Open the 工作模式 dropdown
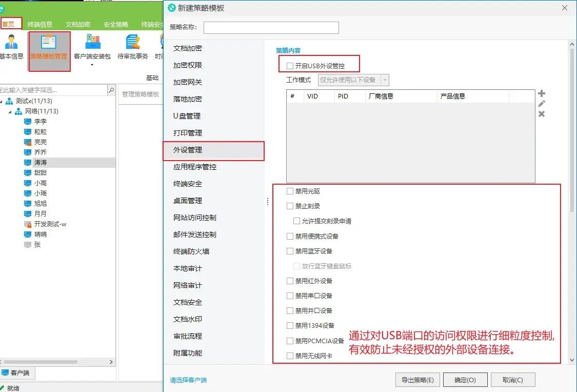 [353, 80]
